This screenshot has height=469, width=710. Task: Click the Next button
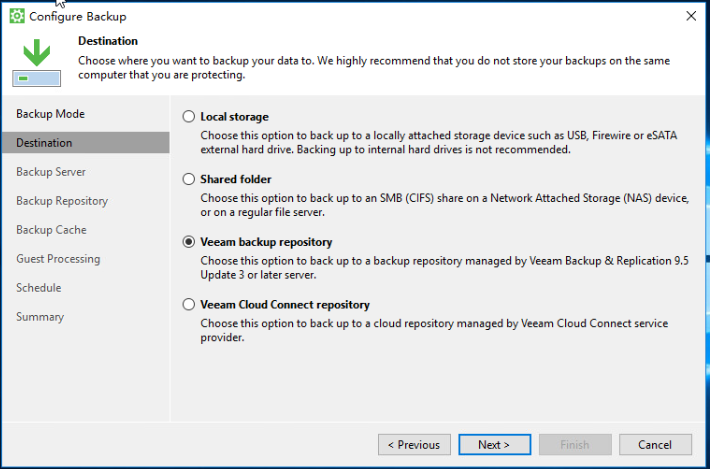pyautogui.click(x=494, y=445)
